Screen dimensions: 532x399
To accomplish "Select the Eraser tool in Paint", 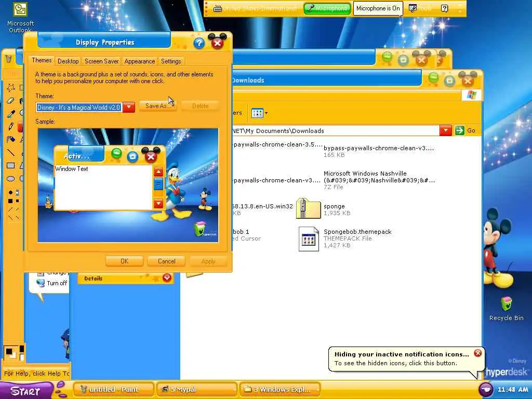I will (10, 100).
